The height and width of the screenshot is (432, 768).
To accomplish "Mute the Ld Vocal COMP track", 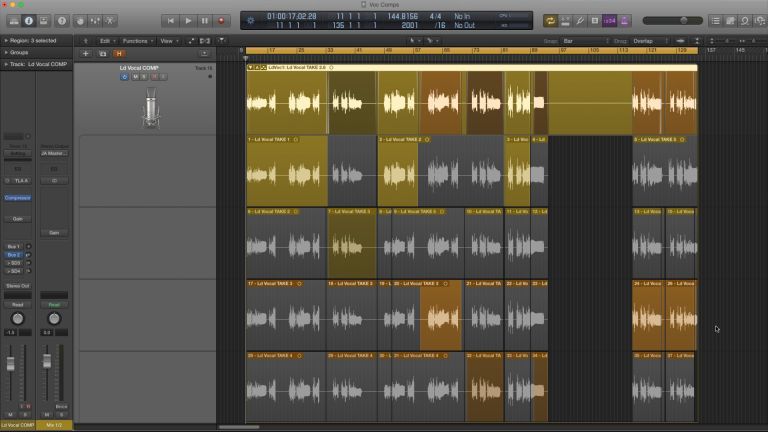I will click(x=135, y=77).
